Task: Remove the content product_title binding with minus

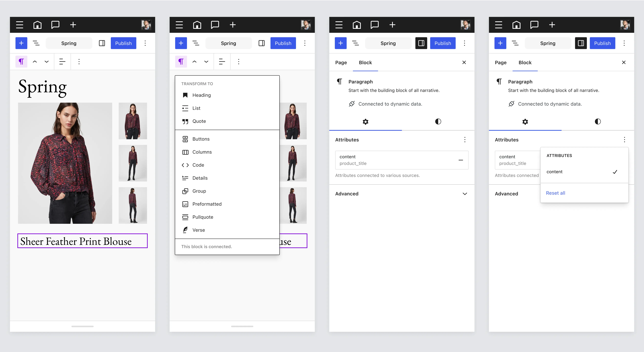Action: [x=461, y=160]
